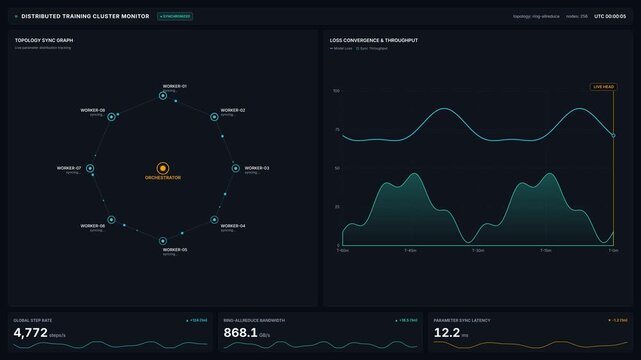
Task: Click the PARAMETER SYNC LATENCY card title
Action: click(462, 320)
